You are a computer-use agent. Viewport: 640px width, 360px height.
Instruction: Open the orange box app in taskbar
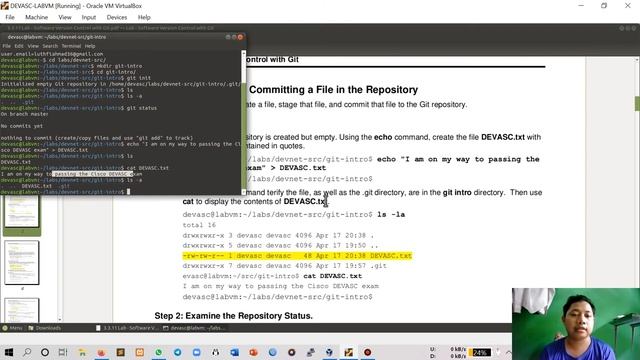[x=140, y=352]
